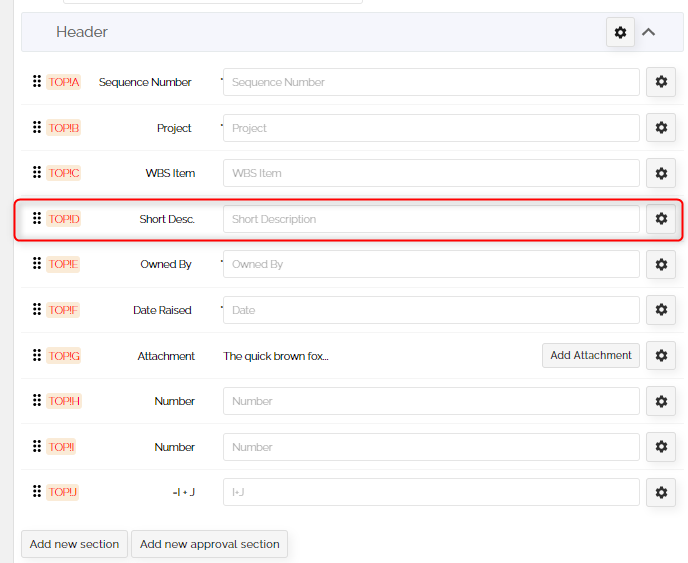Grab drag handle of TOP!A row
688x563 pixels.
[37, 82]
